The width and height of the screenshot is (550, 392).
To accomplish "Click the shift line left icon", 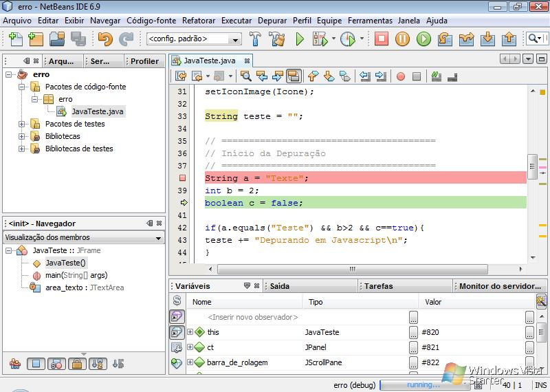I will 365,76.
